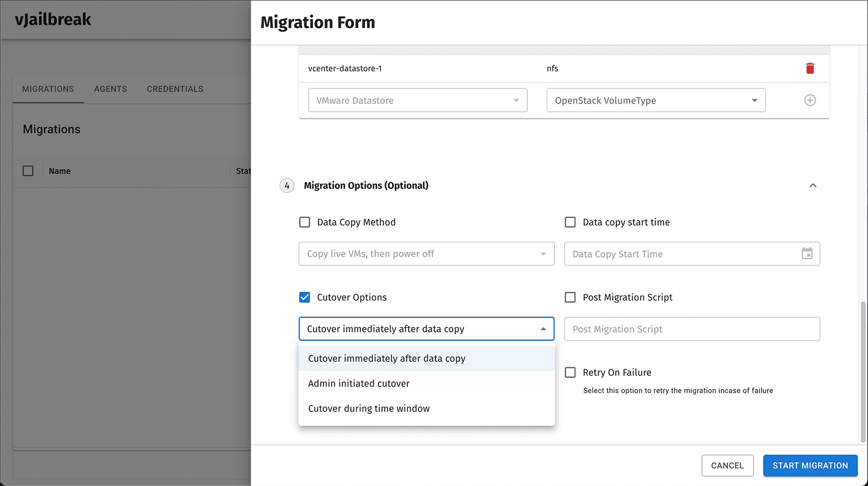Enable the Data copy start time checkbox
The height and width of the screenshot is (486, 868).
(570, 222)
